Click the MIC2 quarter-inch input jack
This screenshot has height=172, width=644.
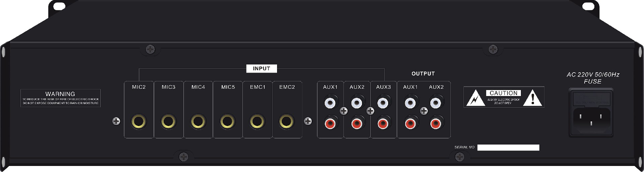click(139, 121)
